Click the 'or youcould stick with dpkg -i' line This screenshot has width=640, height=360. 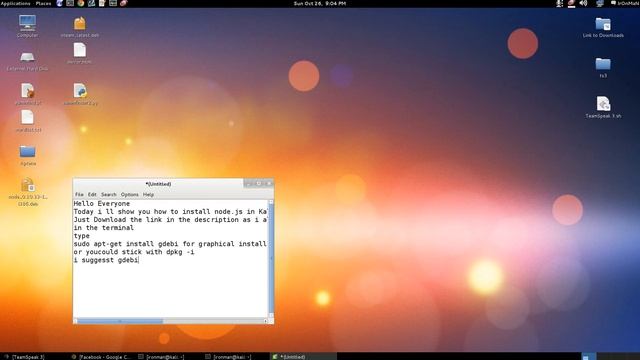tap(134, 252)
